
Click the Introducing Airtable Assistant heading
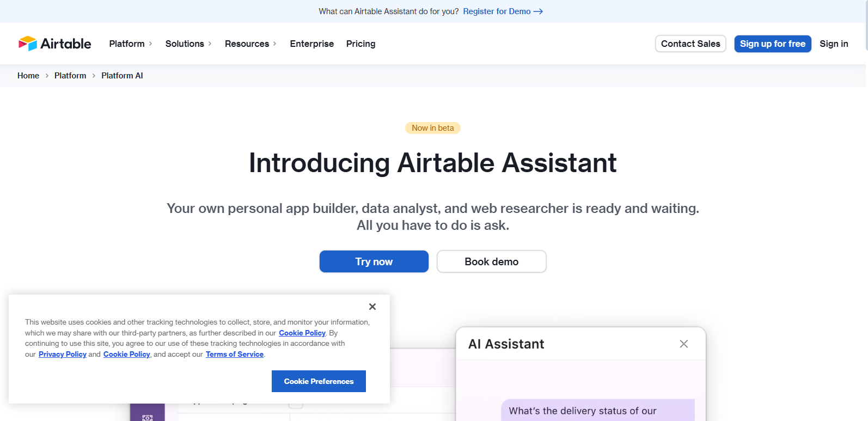point(433,163)
